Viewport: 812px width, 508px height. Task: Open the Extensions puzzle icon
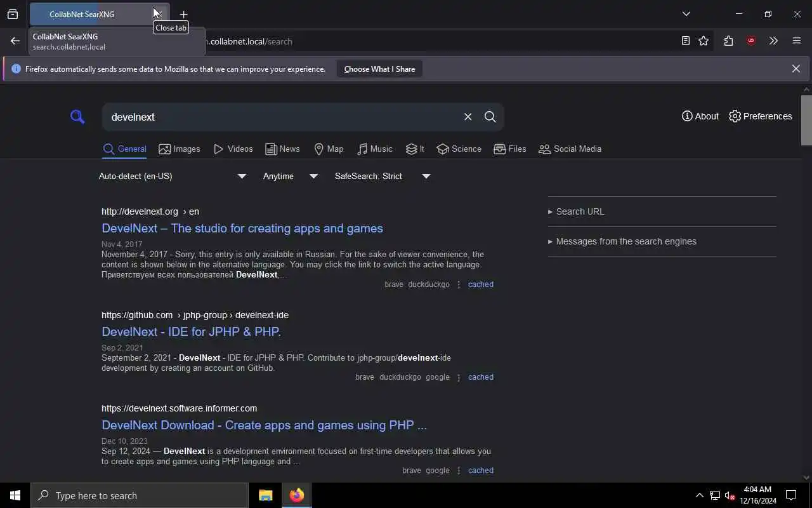pyautogui.click(x=728, y=41)
